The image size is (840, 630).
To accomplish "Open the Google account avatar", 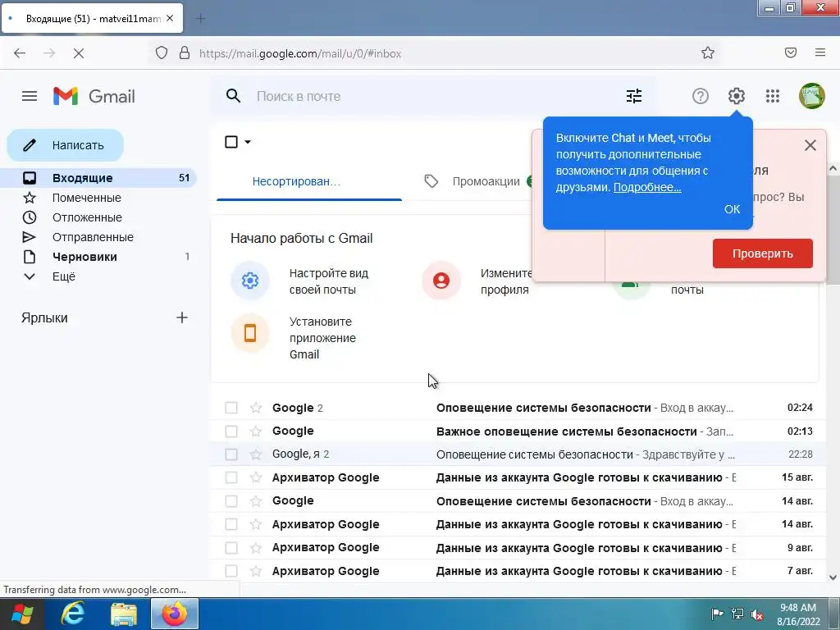I will [x=811, y=97].
